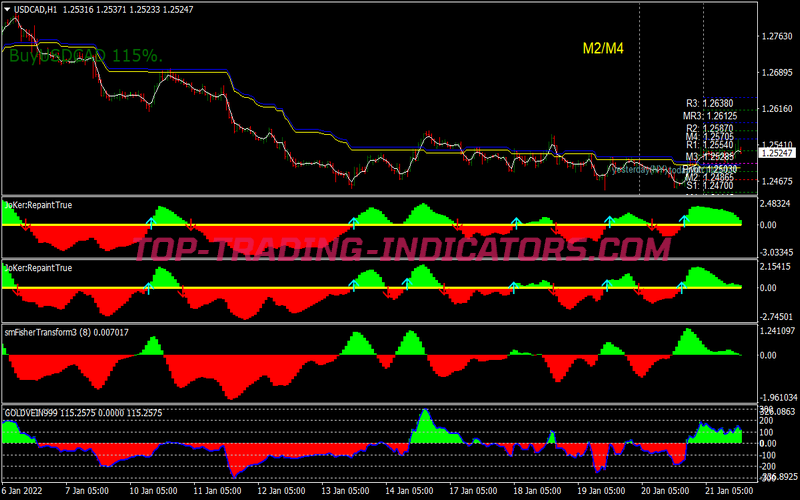Click the 11 Jan 05:00 time label
The height and width of the screenshot is (500, 800).
click(x=217, y=491)
